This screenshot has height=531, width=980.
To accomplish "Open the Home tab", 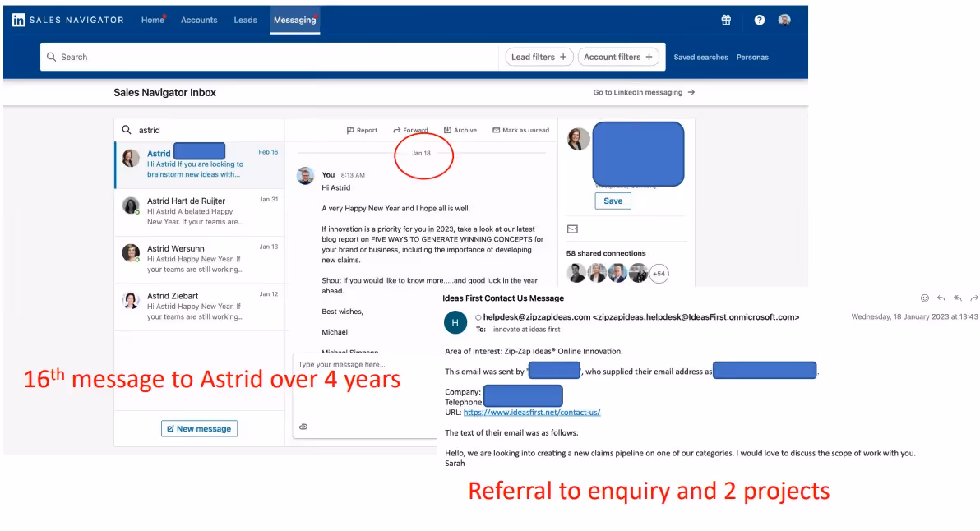I will coord(152,20).
